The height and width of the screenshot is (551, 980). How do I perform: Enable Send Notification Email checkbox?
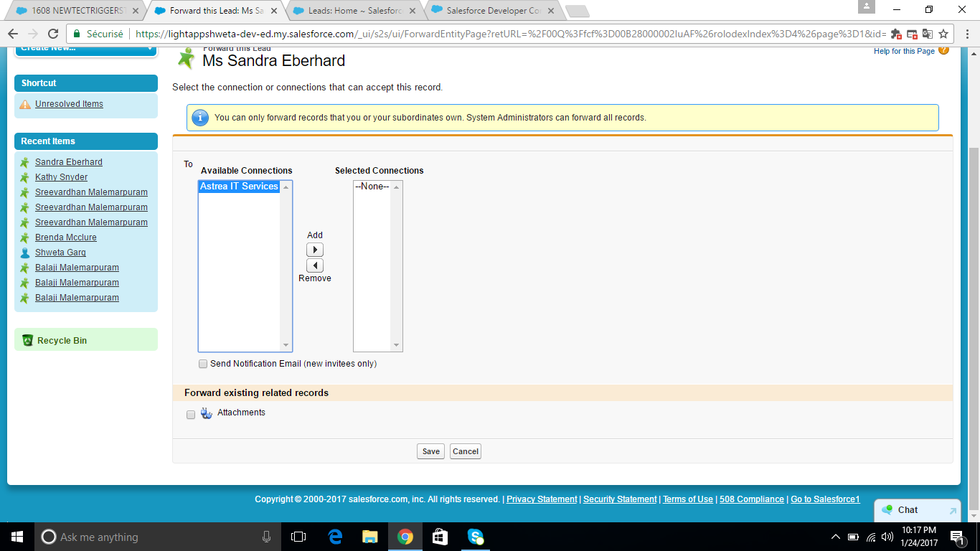coord(203,364)
